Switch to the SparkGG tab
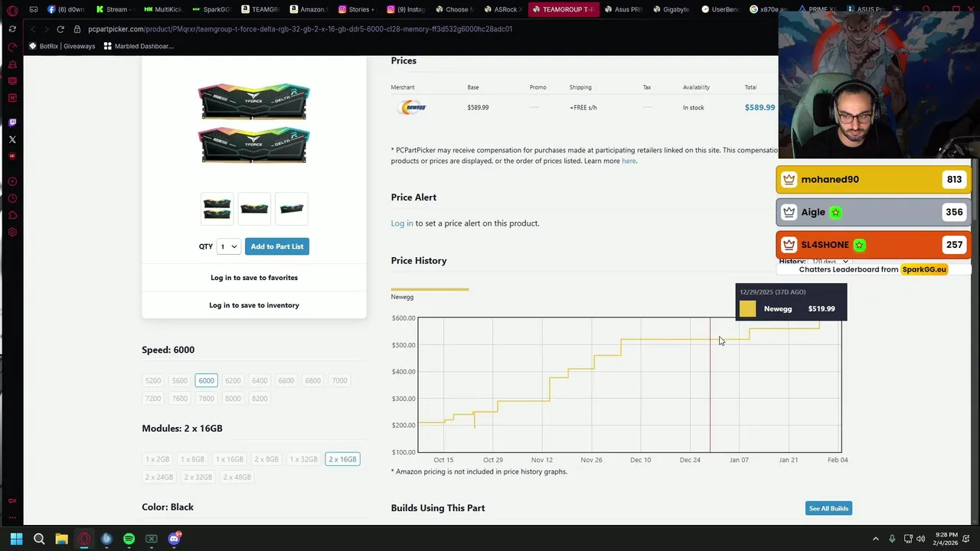The height and width of the screenshot is (551, 980). pyautogui.click(x=211, y=9)
